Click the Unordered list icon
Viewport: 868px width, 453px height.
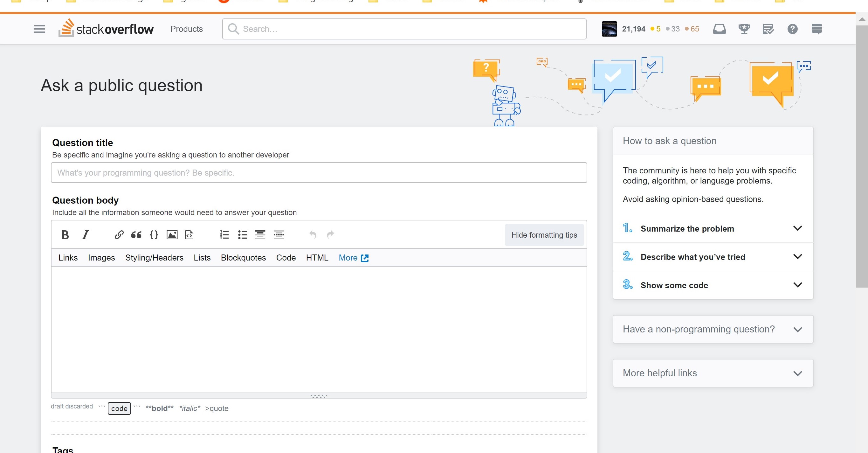[242, 234]
